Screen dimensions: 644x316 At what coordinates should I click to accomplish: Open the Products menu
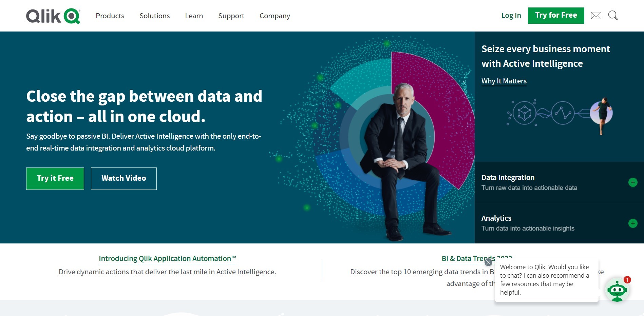(x=110, y=16)
